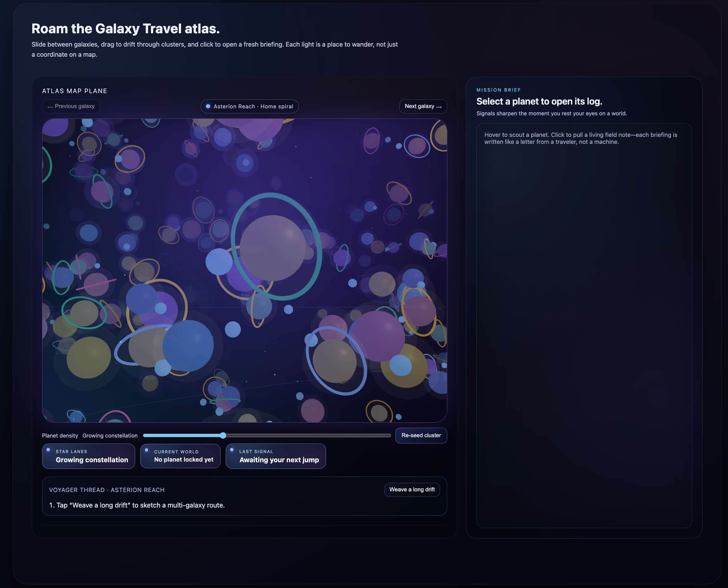Click the tan planet with blue ring
The height and width of the screenshot is (588, 728).
[x=334, y=361]
